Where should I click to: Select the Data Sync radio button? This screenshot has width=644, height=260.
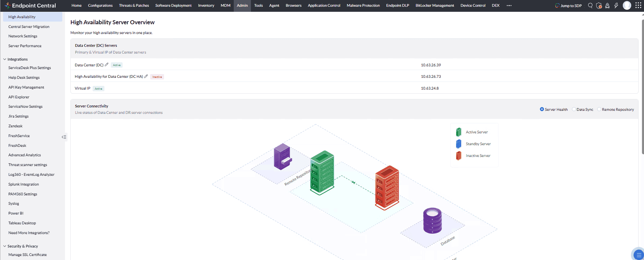(574, 109)
